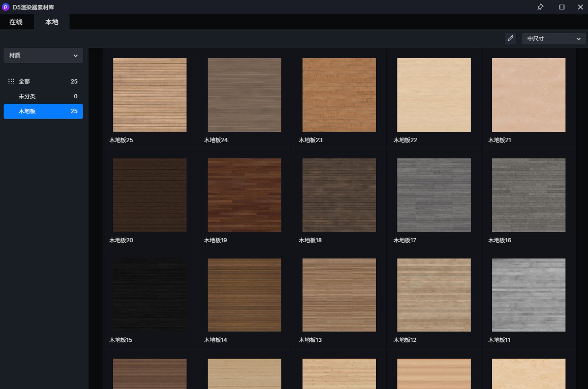This screenshot has width=588, height=389.
Task: Select the 未分类 category
Action: [43, 96]
